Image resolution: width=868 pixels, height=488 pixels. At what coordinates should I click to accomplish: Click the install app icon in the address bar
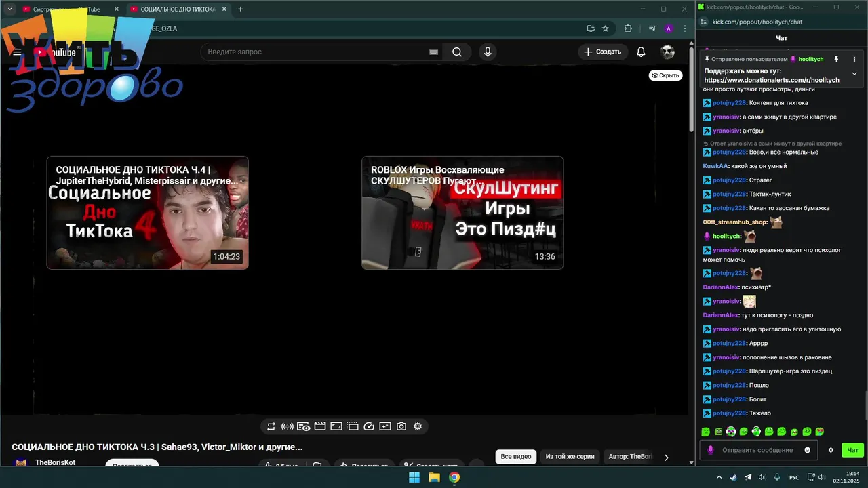pyautogui.click(x=591, y=28)
